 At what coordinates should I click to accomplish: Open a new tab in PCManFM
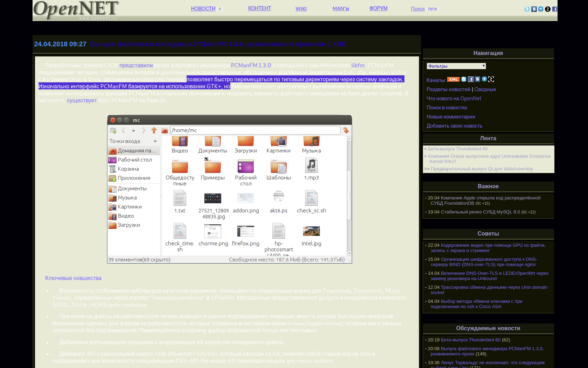(x=113, y=130)
